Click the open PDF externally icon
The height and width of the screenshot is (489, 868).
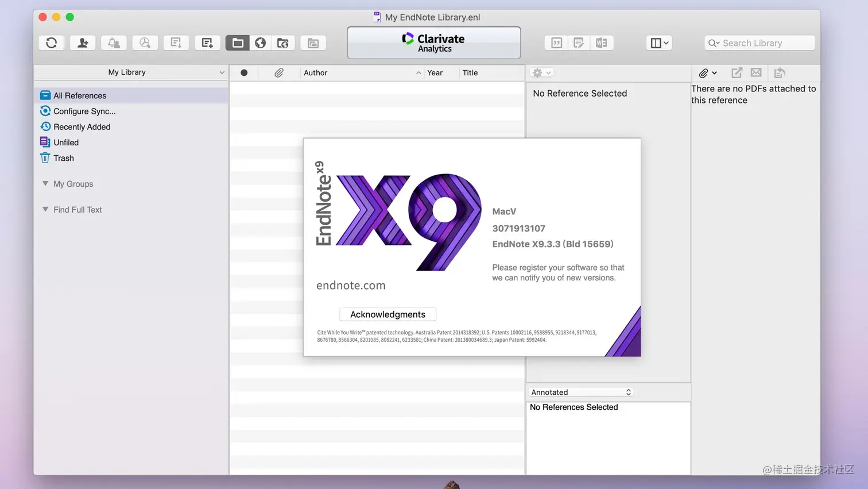point(737,73)
